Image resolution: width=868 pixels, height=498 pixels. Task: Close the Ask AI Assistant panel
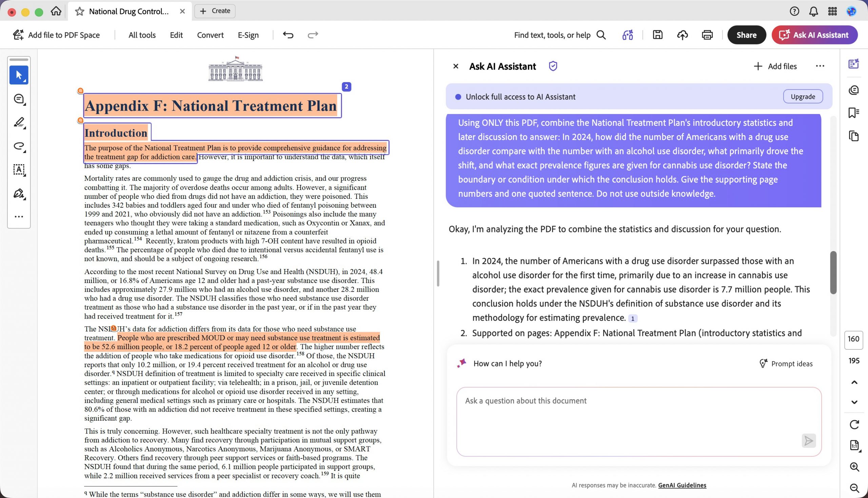pos(455,66)
